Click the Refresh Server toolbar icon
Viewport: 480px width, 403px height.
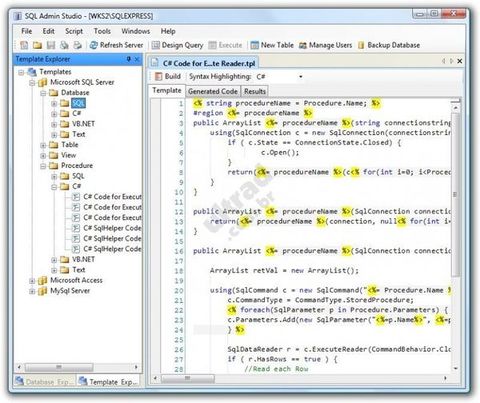(x=94, y=45)
